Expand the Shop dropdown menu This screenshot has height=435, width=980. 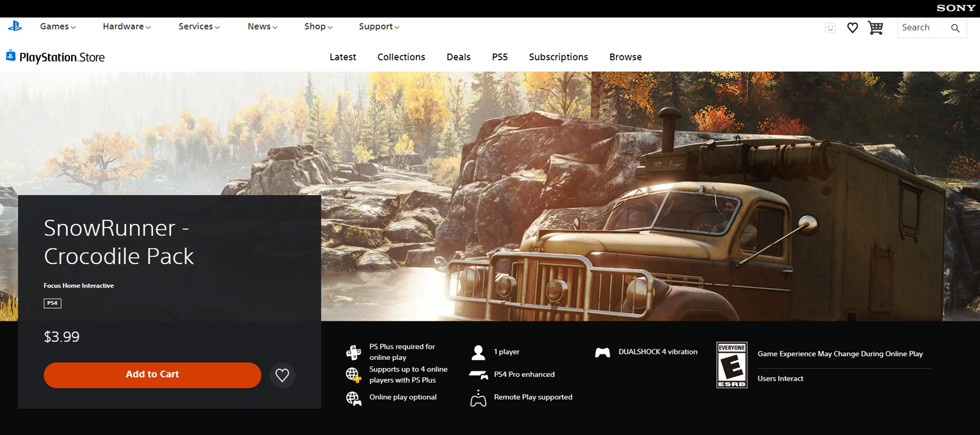click(318, 26)
